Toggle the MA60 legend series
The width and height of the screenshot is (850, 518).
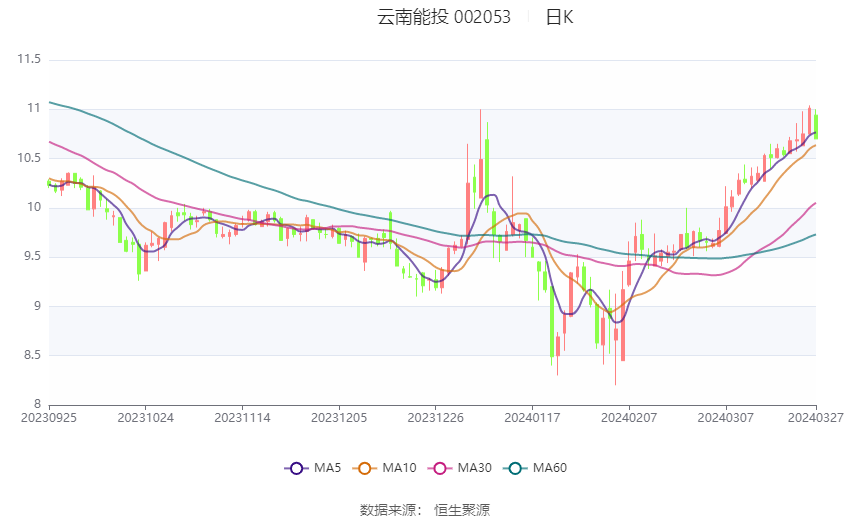(535, 468)
